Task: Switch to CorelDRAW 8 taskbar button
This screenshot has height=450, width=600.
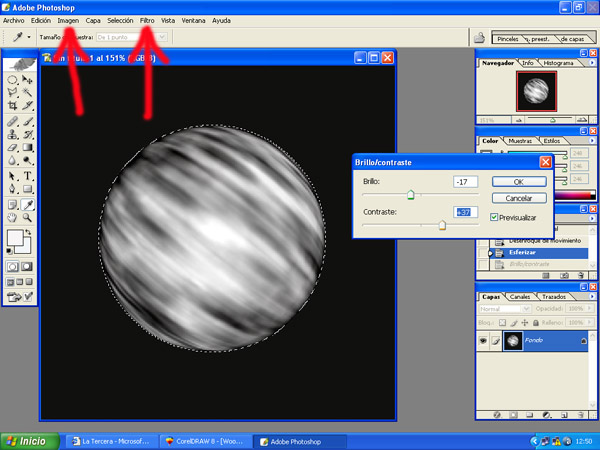Action: pos(205,441)
